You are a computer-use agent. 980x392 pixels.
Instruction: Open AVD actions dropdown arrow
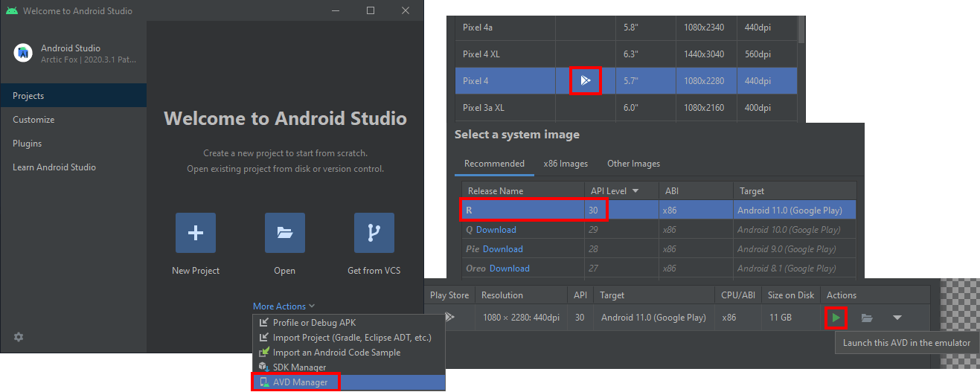pyautogui.click(x=897, y=318)
